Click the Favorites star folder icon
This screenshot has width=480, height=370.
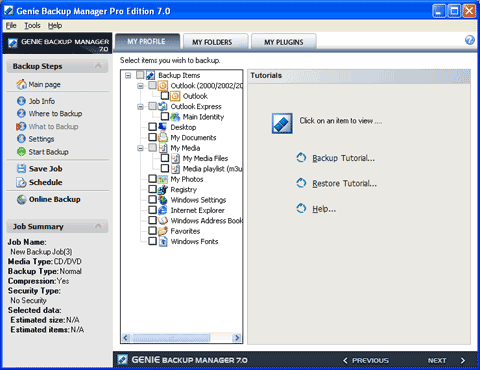pos(163,231)
